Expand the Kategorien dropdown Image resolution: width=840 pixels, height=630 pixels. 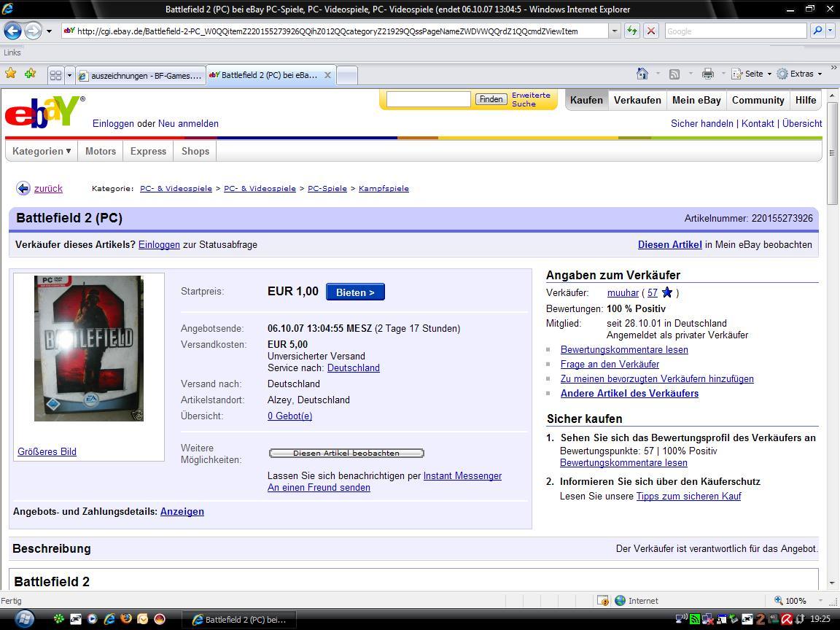click(x=42, y=151)
